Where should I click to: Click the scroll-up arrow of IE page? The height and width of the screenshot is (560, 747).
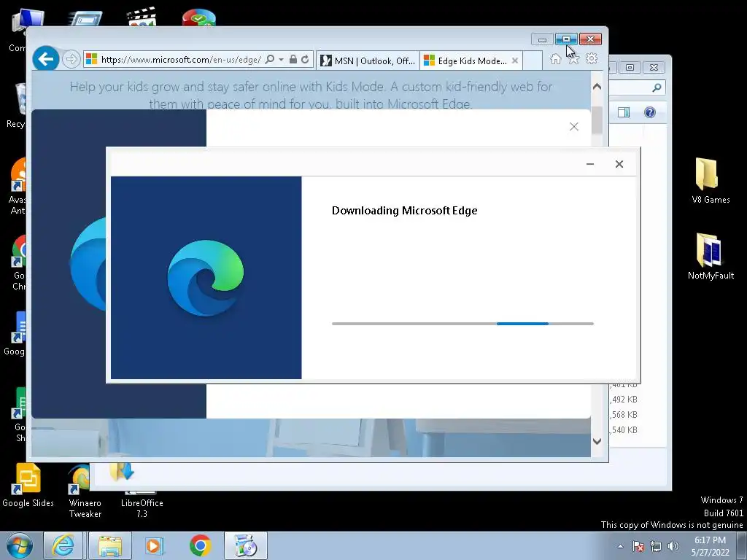597,87
